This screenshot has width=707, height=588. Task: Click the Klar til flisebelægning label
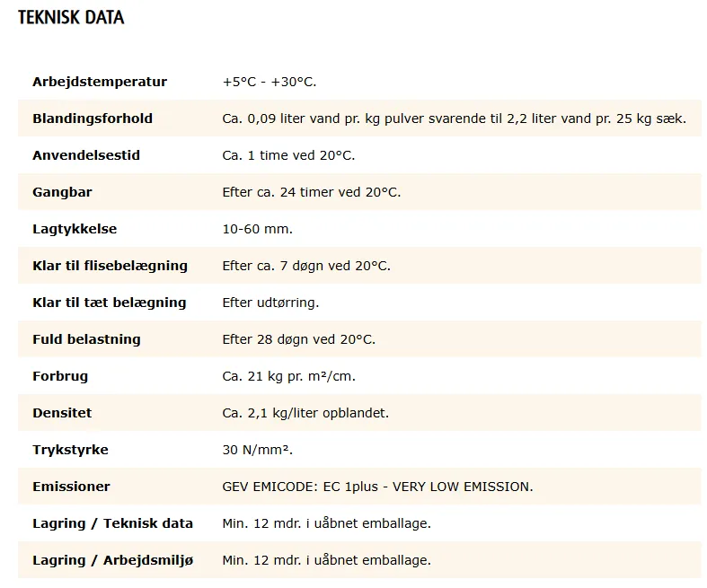point(110,266)
